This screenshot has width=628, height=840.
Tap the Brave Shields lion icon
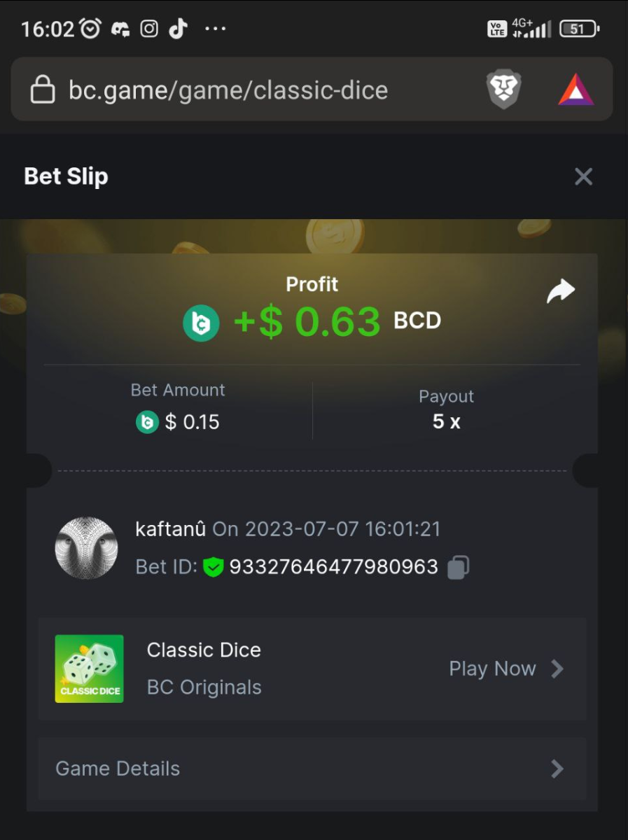coord(504,90)
